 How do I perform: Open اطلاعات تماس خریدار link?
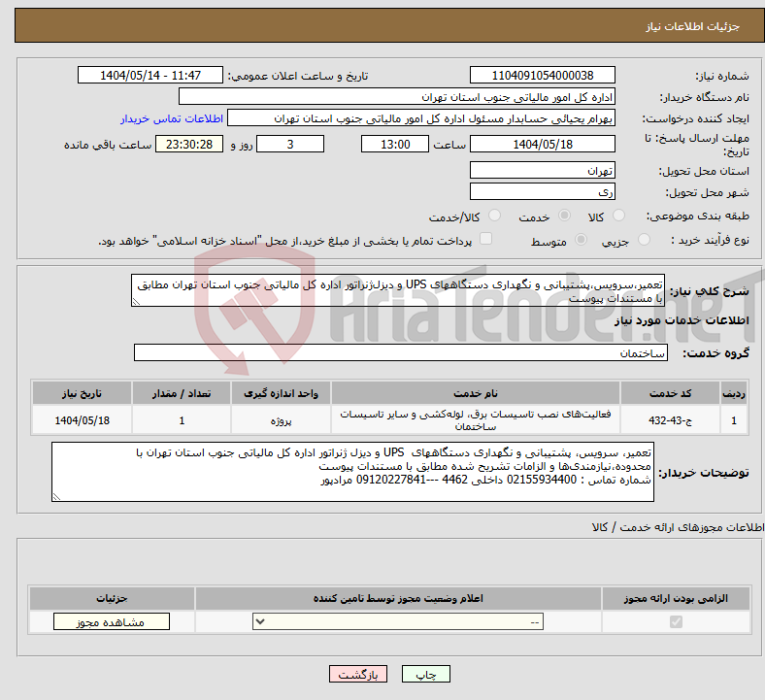pos(172,118)
